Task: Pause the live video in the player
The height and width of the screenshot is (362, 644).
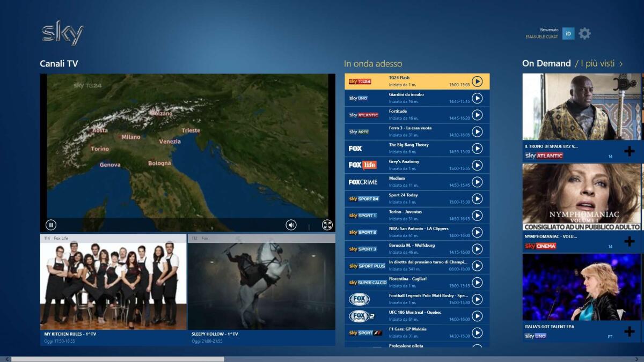Action: [x=52, y=225]
